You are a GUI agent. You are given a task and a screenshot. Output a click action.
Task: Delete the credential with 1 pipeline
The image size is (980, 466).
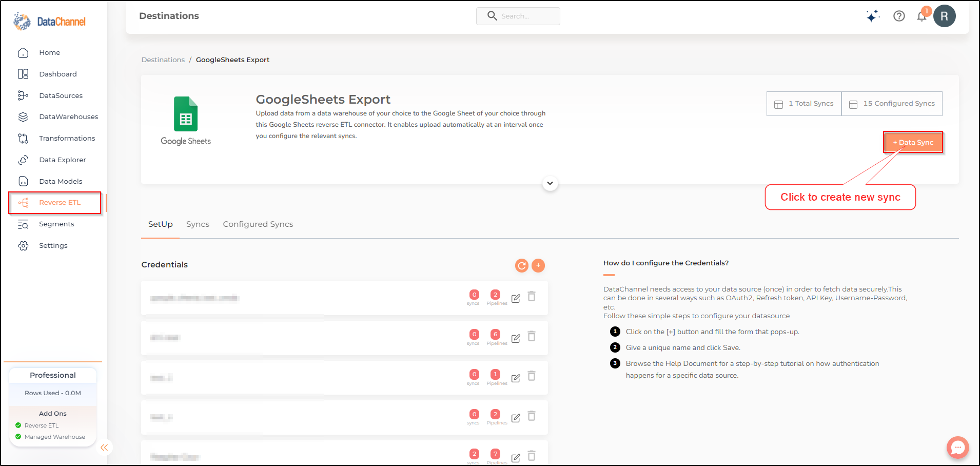click(532, 376)
